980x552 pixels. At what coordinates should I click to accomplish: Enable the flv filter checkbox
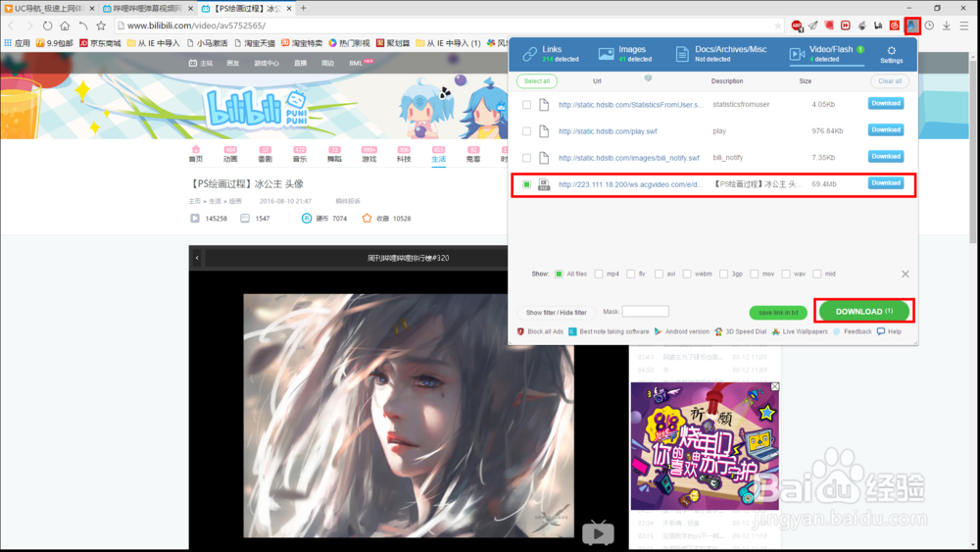point(630,274)
